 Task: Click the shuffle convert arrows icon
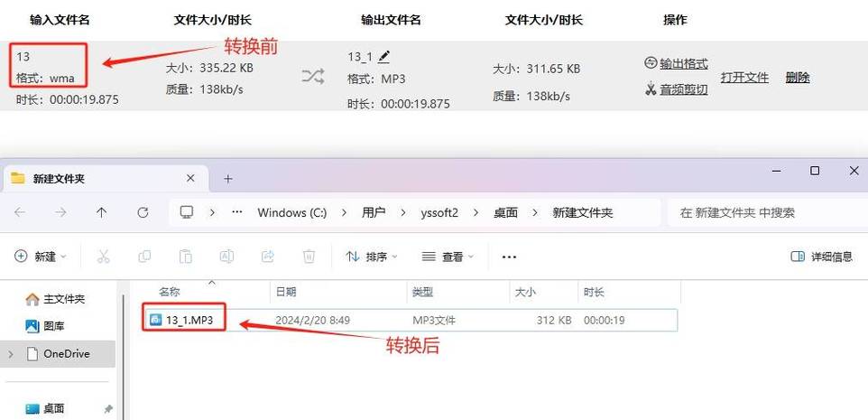click(313, 76)
